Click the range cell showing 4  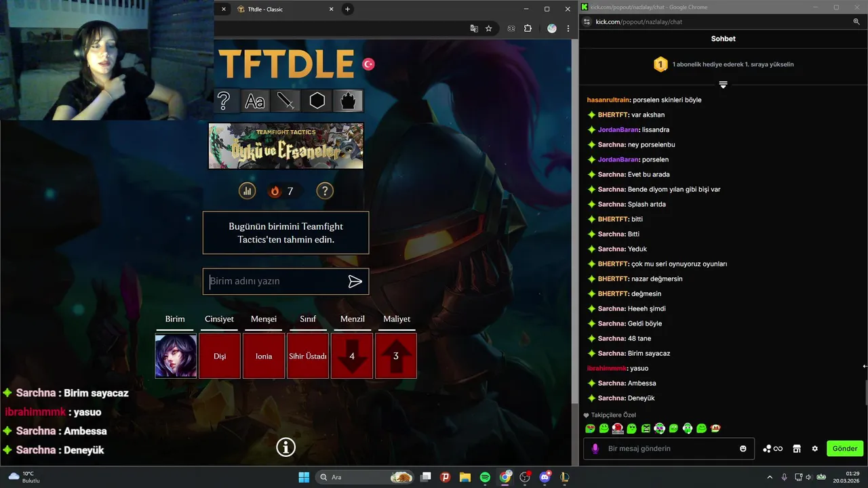pyautogui.click(x=352, y=356)
